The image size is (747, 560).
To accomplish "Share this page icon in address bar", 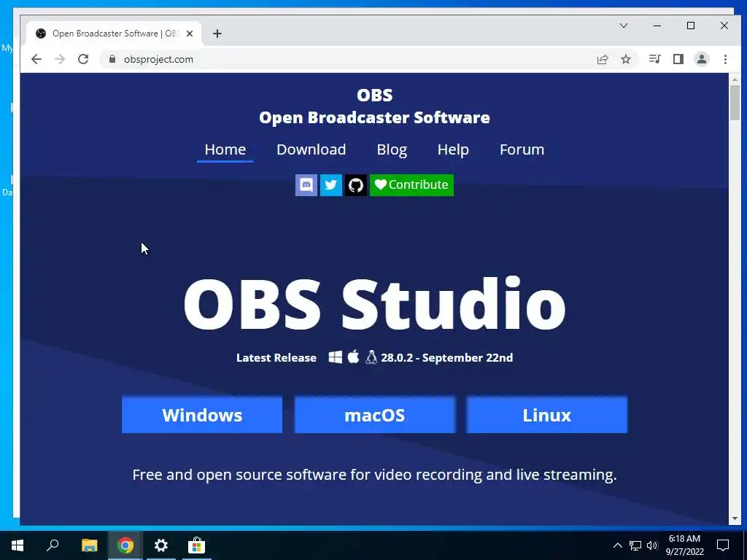I will coord(603,59).
